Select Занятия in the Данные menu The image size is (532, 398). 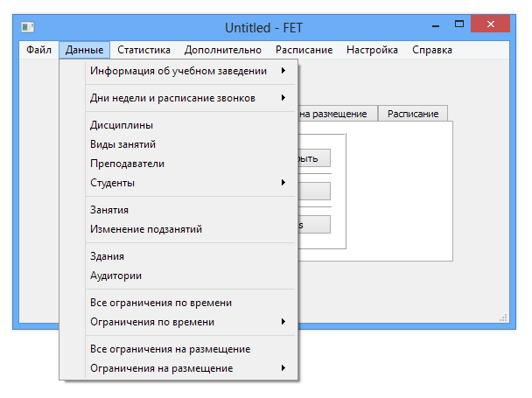[x=110, y=210]
